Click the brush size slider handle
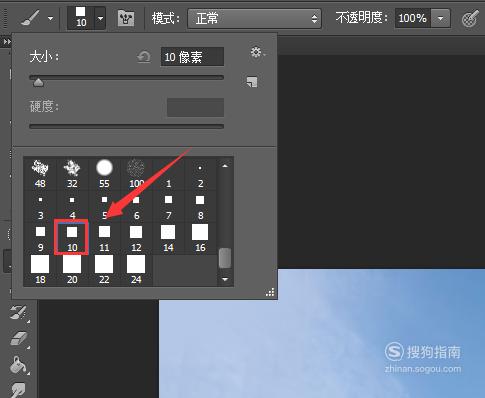 pyautogui.click(x=38, y=82)
